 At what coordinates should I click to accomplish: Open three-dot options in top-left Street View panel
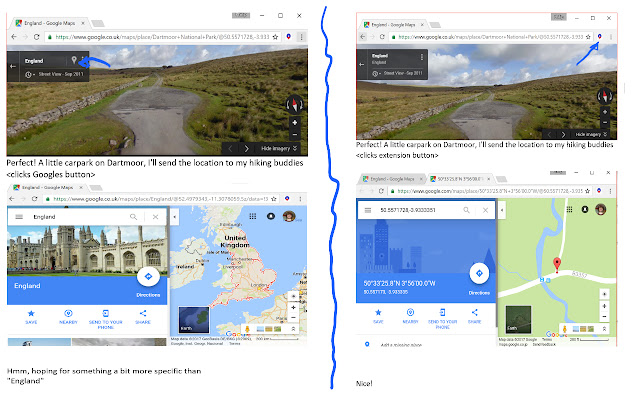(x=83, y=60)
